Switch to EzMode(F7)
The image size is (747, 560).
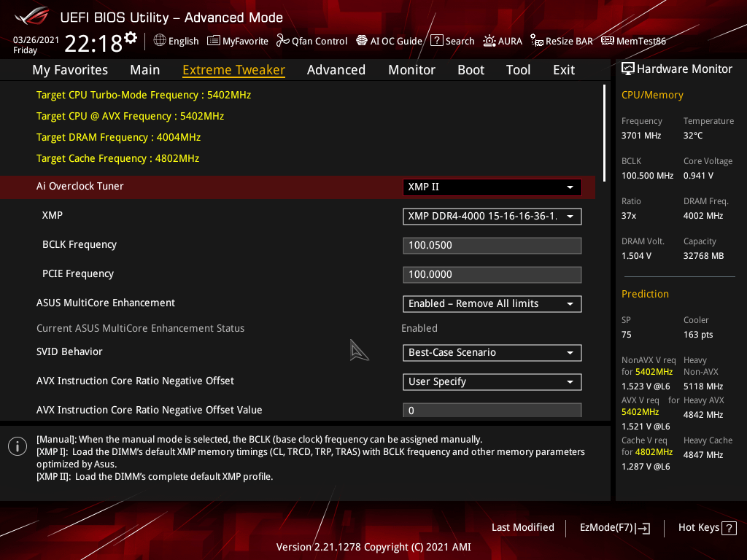click(x=614, y=528)
